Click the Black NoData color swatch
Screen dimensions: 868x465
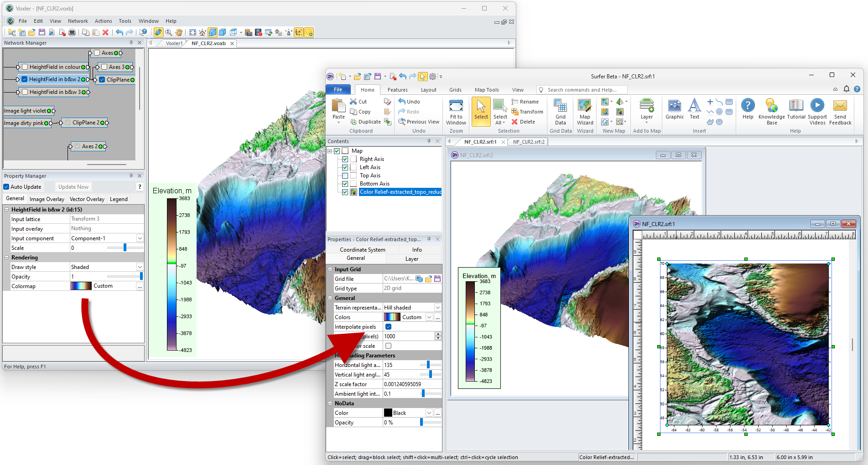[x=388, y=413]
